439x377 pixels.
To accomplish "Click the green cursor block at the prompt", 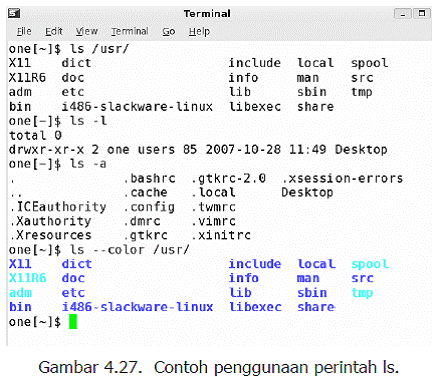I will point(73,322).
